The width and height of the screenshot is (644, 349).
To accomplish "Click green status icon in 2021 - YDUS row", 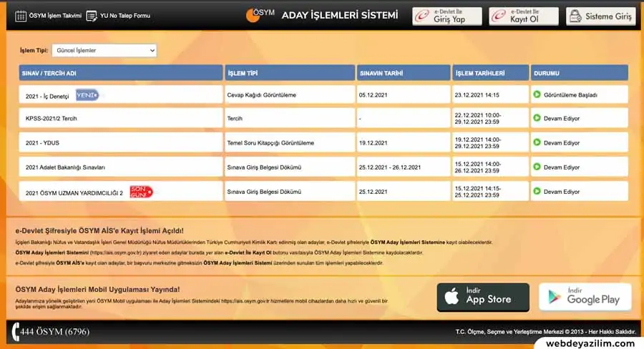I will (537, 142).
